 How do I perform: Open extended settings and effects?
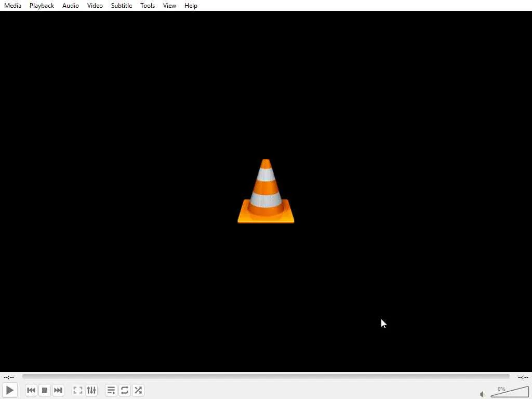(91, 390)
